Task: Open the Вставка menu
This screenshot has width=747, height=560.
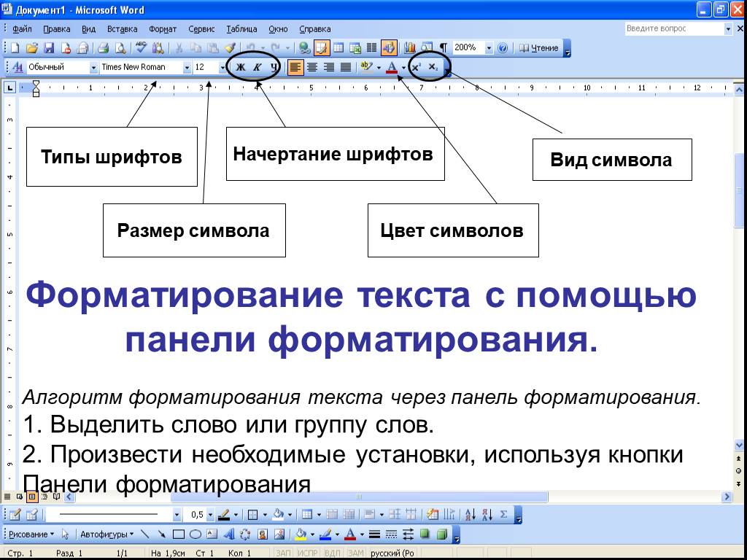Action: pos(123,29)
